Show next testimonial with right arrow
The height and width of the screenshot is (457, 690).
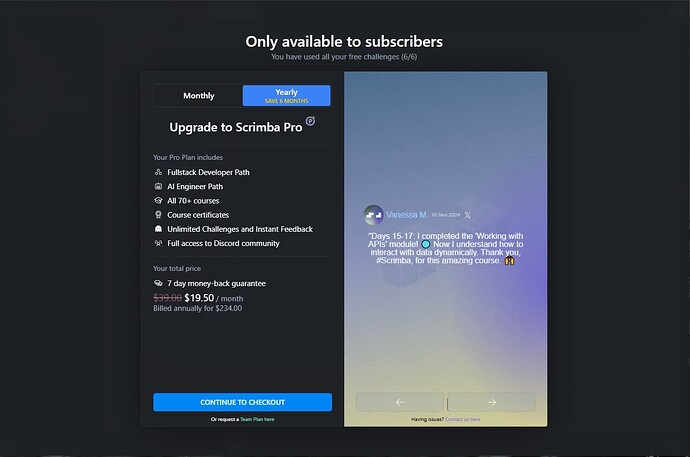492,402
